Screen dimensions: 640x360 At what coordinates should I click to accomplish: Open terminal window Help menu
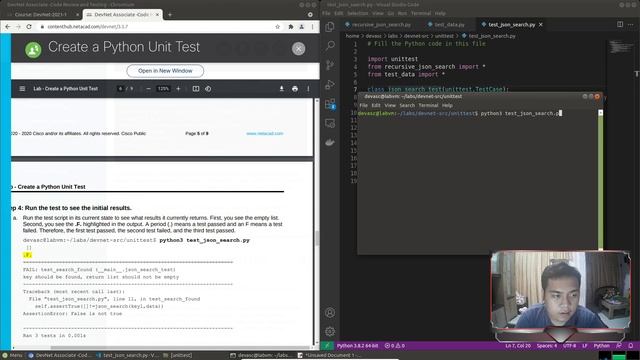pos(447,105)
